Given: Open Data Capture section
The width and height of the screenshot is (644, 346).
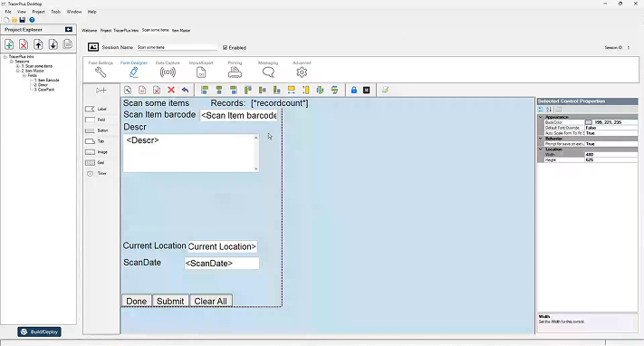Looking at the screenshot, I should [x=168, y=70].
